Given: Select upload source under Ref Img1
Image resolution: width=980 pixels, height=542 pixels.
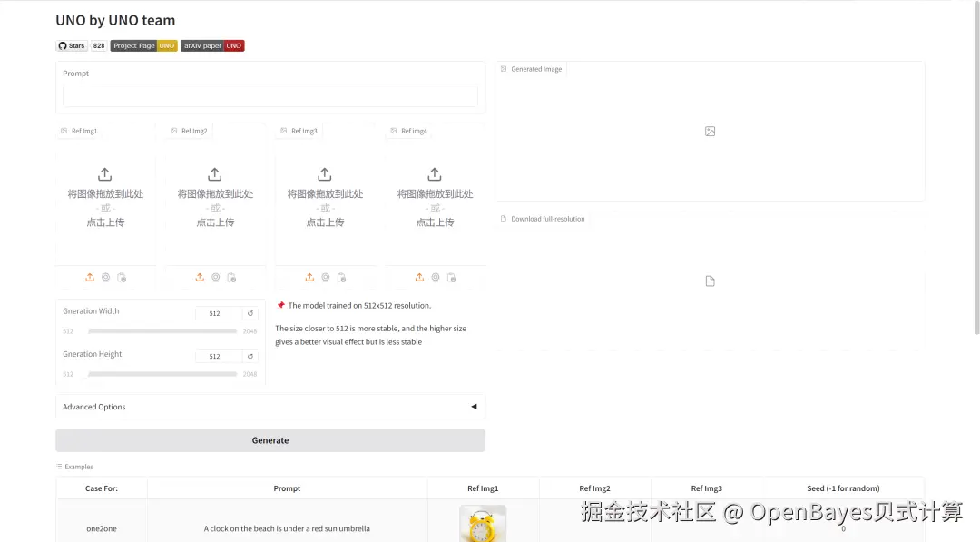Looking at the screenshot, I should point(90,277).
